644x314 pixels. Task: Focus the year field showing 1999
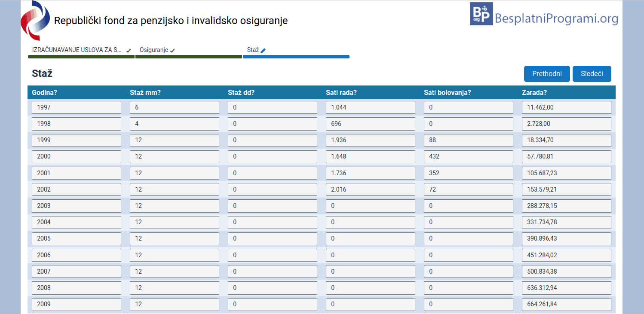(77, 140)
